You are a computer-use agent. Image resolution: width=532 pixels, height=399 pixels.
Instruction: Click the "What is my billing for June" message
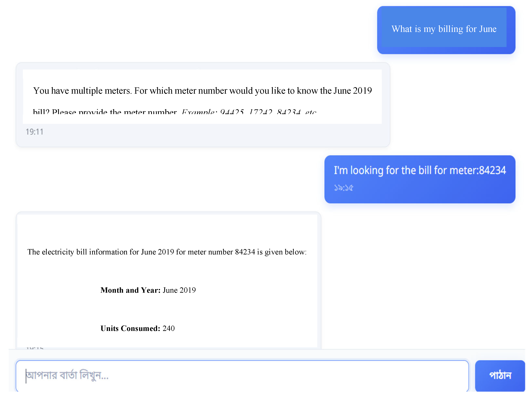pyautogui.click(x=444, y=29)
